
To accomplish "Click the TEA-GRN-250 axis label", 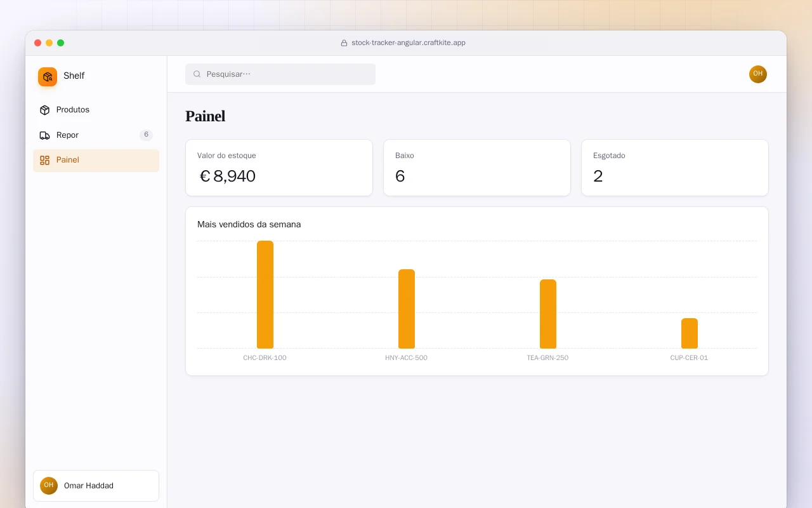I will click(547, 358).
